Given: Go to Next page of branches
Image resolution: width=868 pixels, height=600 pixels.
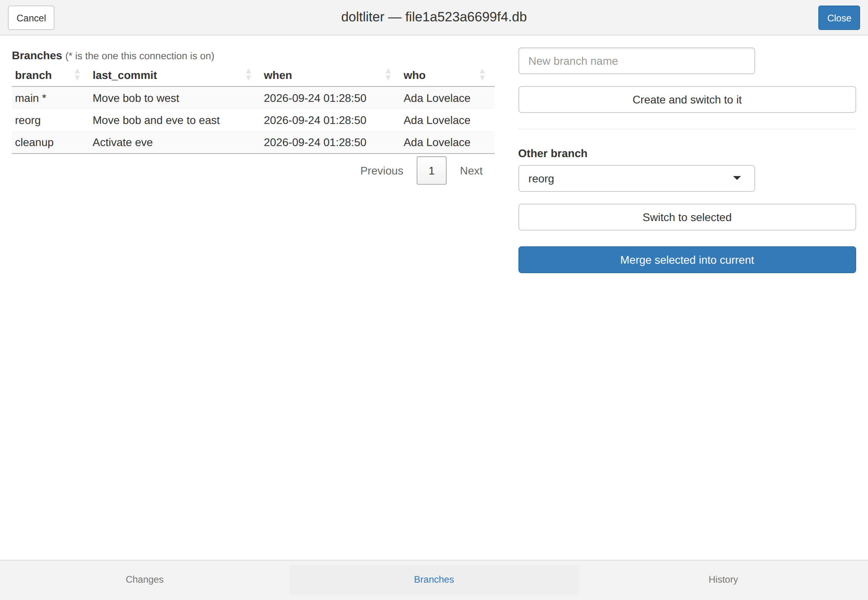Looking at the screenshot, I should click(x=471, y=171).
